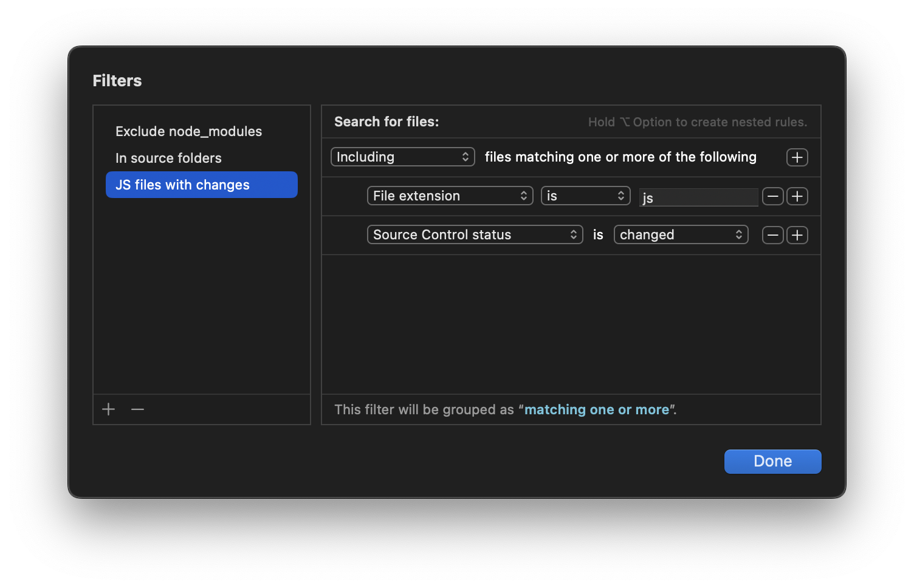914x588 pixels.
Task: Open the 'changed' value dropdown
Action: click(x=681, y=234)
